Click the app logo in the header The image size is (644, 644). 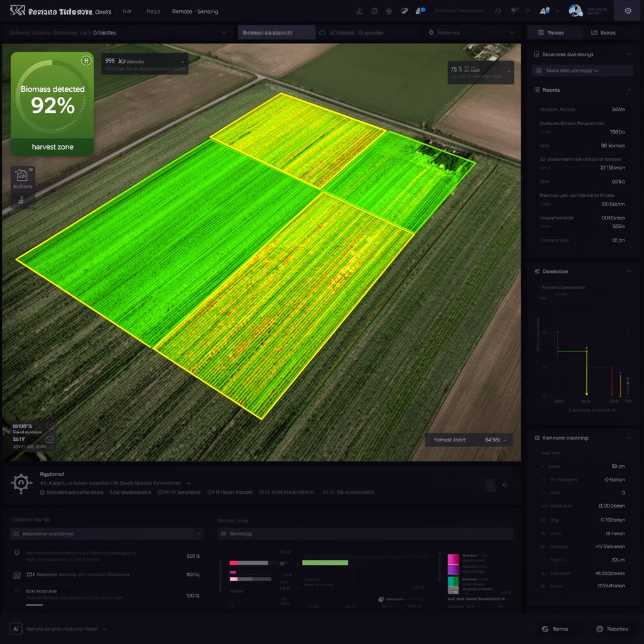pos(17,11)
